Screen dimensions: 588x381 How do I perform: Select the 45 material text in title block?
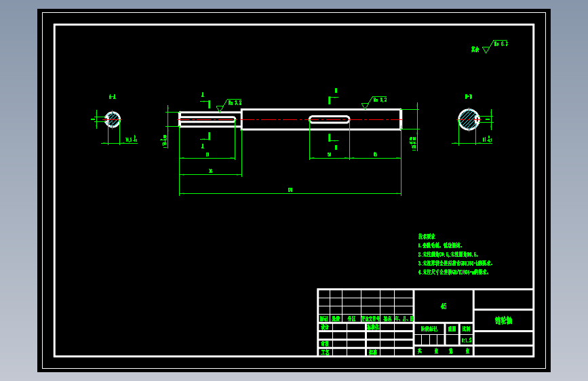click(444, 306)
